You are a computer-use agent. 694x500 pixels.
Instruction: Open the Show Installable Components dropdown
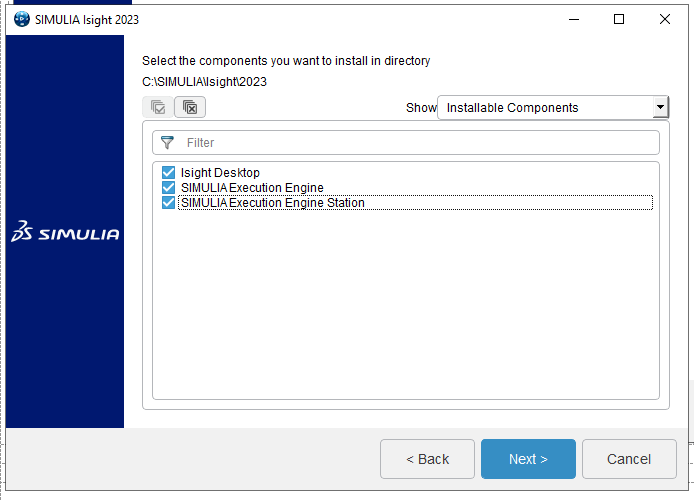(553, 108)
